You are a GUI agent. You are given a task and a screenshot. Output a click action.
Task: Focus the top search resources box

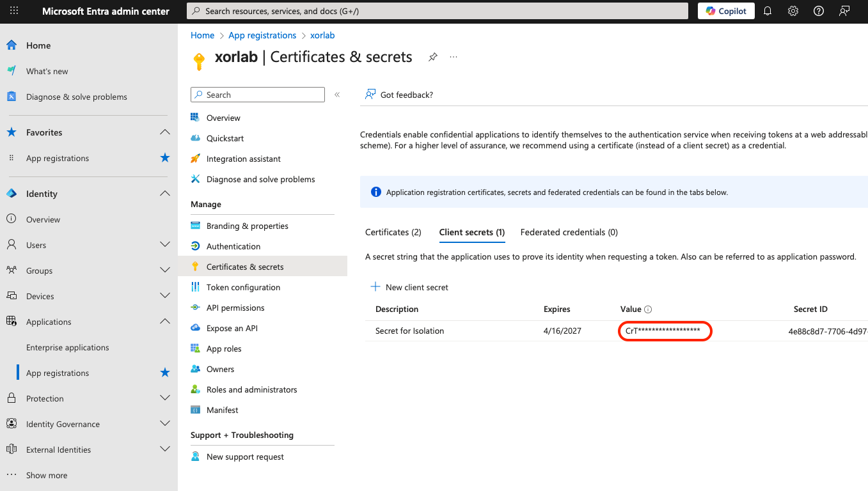coord(438,11)
